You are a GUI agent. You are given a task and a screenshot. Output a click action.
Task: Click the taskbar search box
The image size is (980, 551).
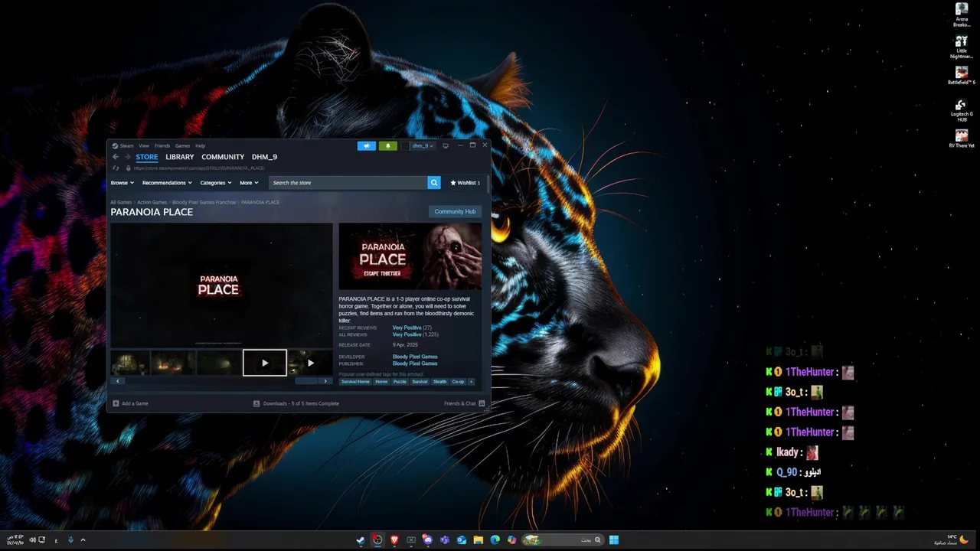point(563,540)
